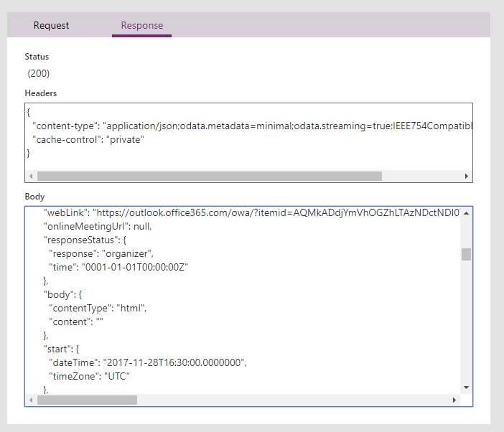Click the Body vertical scrollbar thumb
The image size is (504, 432).
[467, 254]
